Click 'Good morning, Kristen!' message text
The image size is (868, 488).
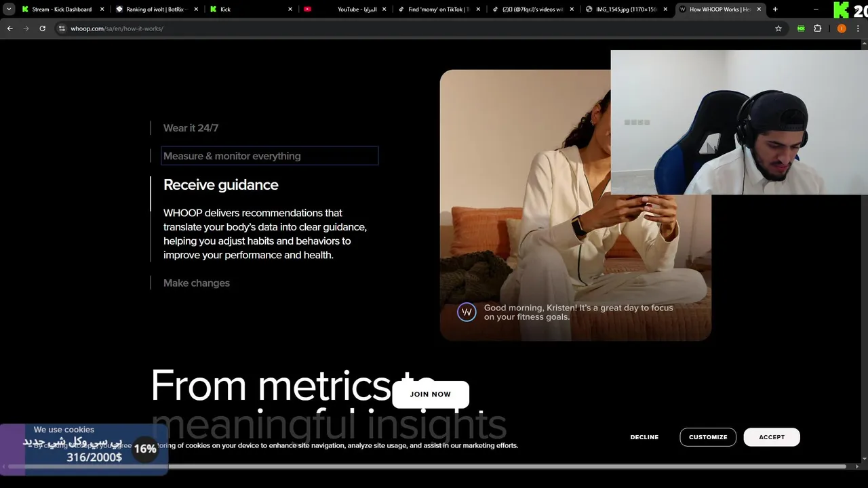tap(578, 312)
